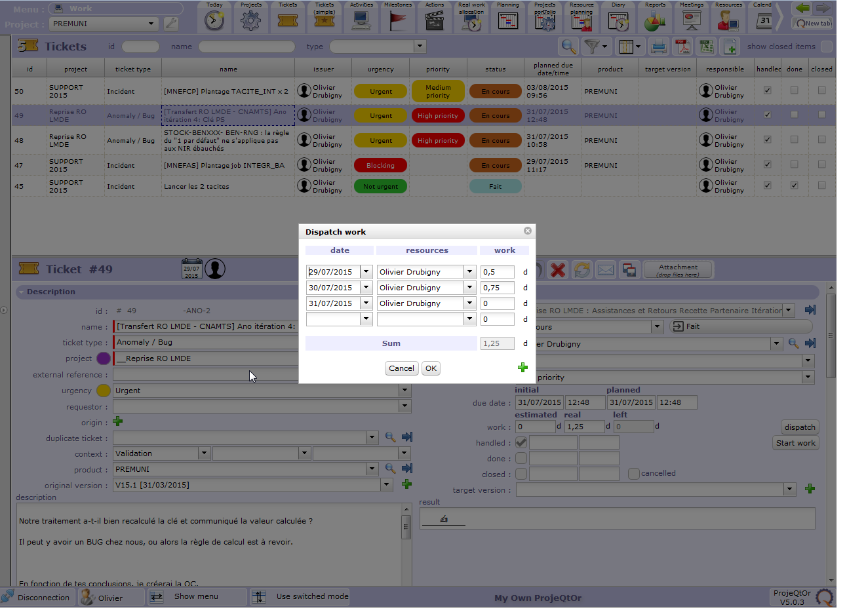The image size is (847, 616).
Task: Export tickets list to PDF
Action: click(x=683, y=47)
